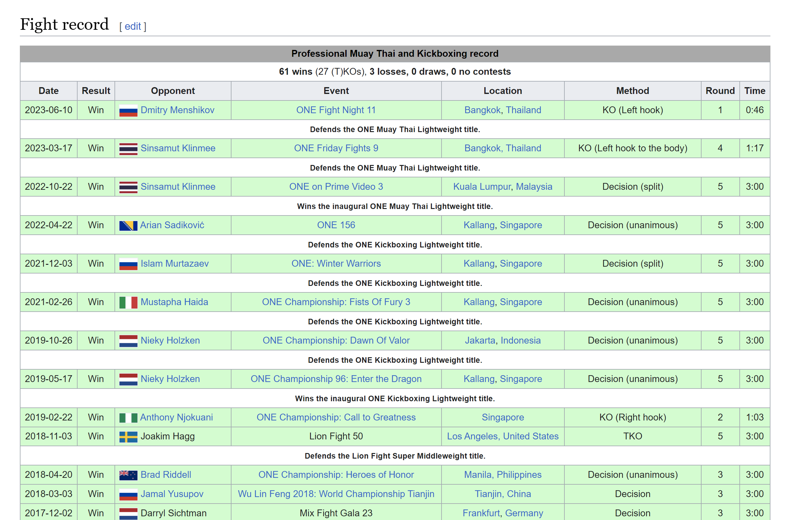
Task: Click Dutch flag in the 2019-10-26 row
Action: 128,341
